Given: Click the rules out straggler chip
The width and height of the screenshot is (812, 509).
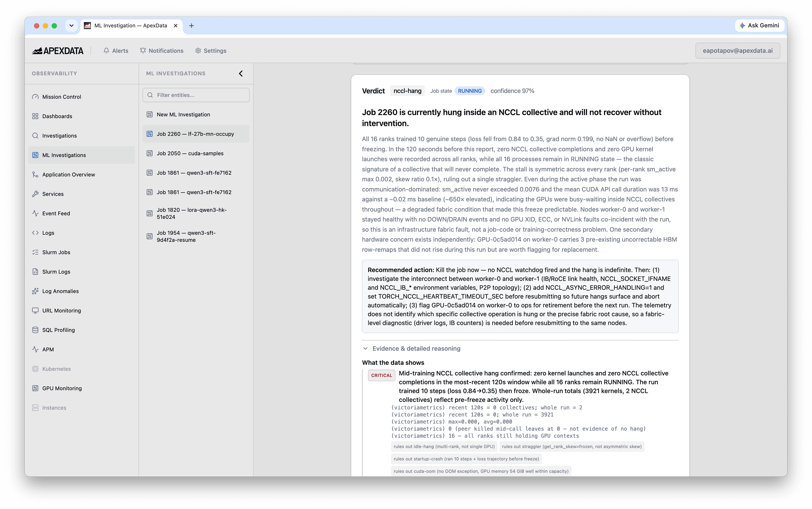Looking at the screenshot, I should (x=571, y=446).
